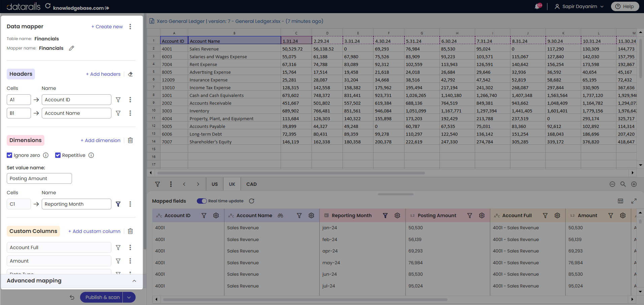Click the filter icon for Reporting Month cell
The height and width of the screenshot is (305, 644).
pyautogui.click(x=118, y=204)
